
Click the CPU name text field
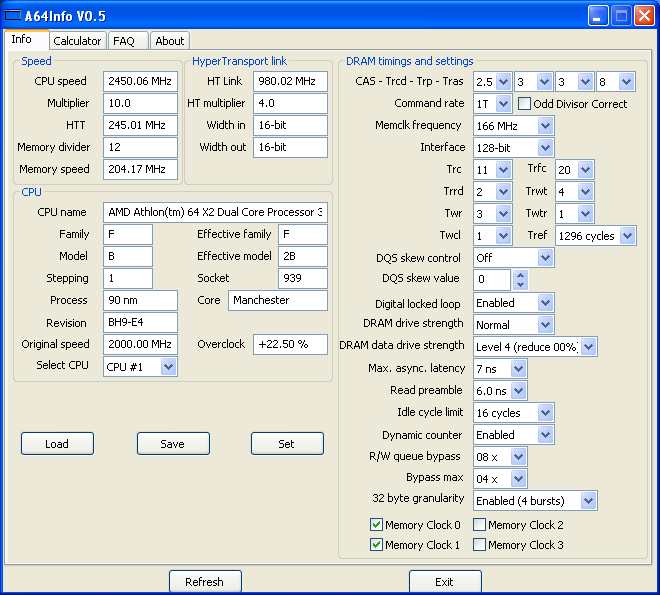tap(214, 212)
